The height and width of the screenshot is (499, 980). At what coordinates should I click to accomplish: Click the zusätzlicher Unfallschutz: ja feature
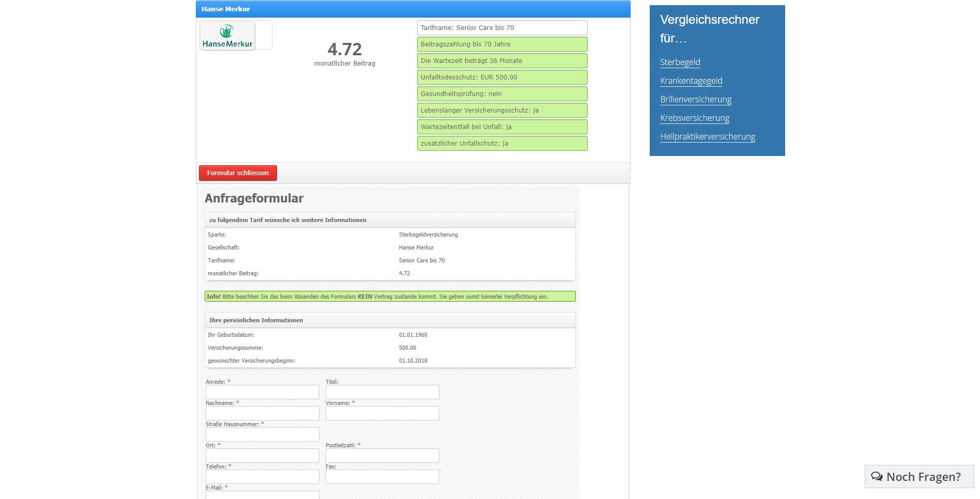pyautogui.click(x=502, y=144)
